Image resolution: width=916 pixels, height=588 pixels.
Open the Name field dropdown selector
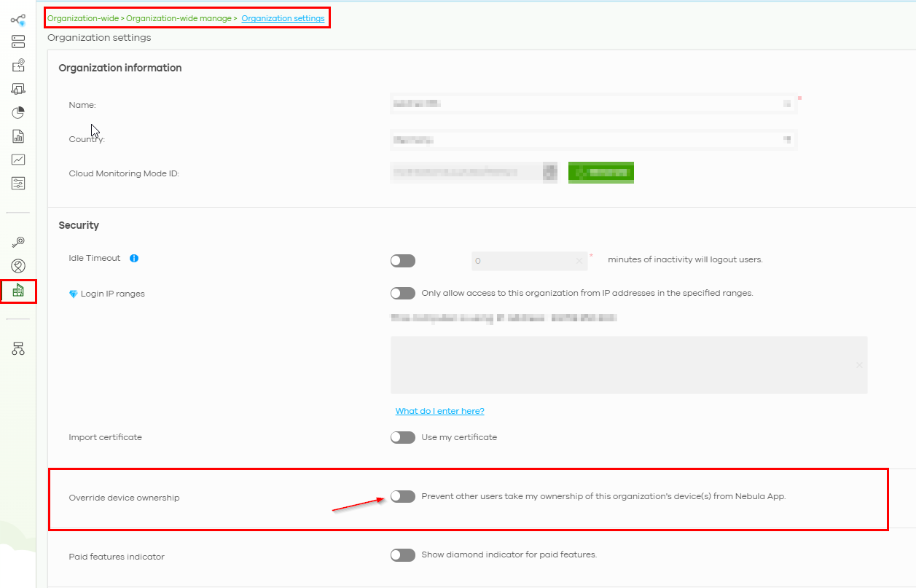pos(788,104)
